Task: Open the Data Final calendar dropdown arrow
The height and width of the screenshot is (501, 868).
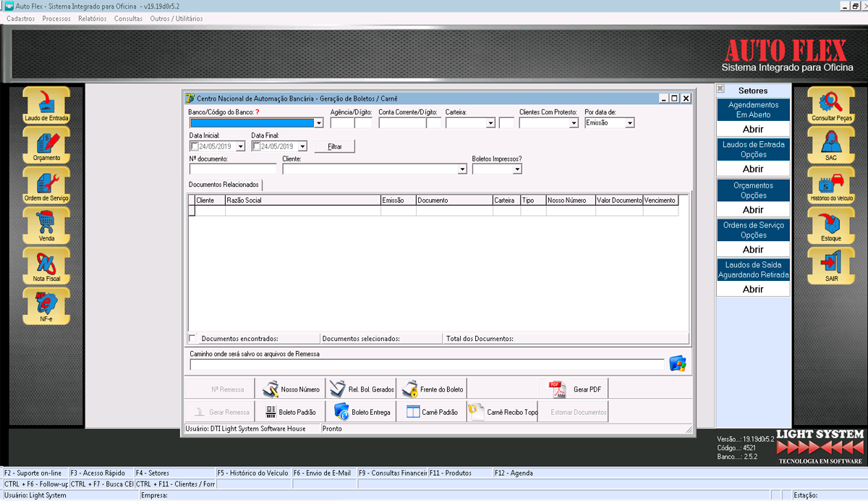Action: click(x=302, y=146)
